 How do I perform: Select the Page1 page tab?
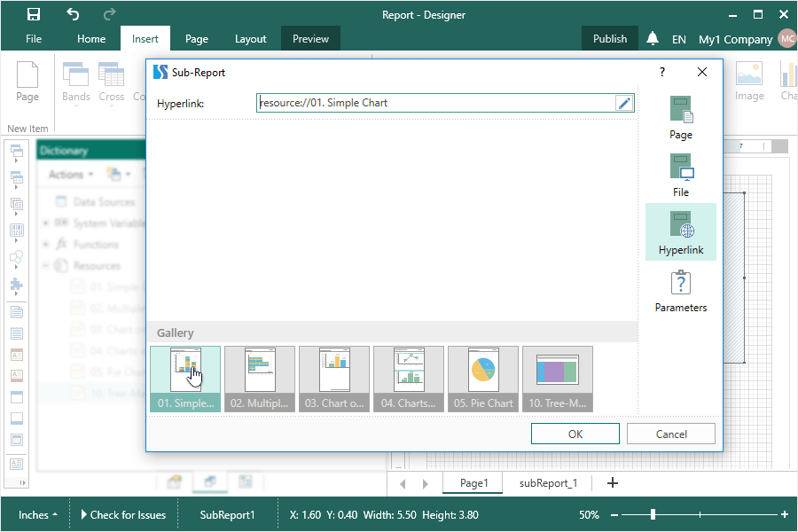point(473,483)
